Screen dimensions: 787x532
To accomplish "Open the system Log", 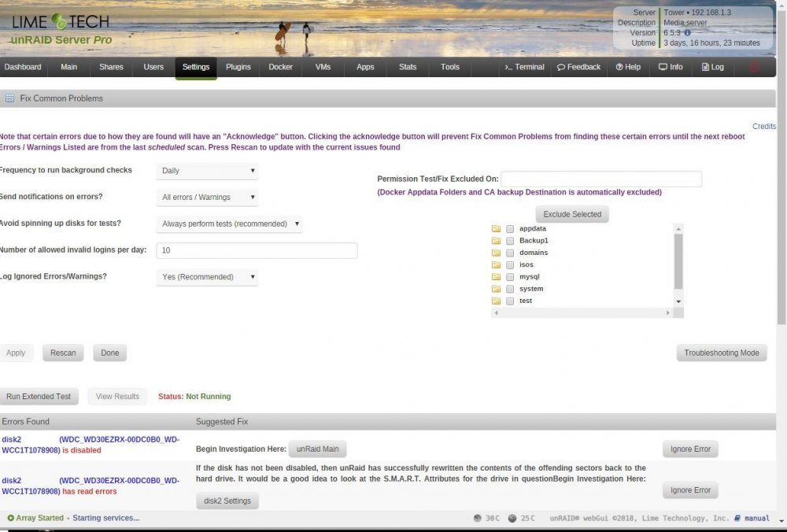I will point(713,67).
